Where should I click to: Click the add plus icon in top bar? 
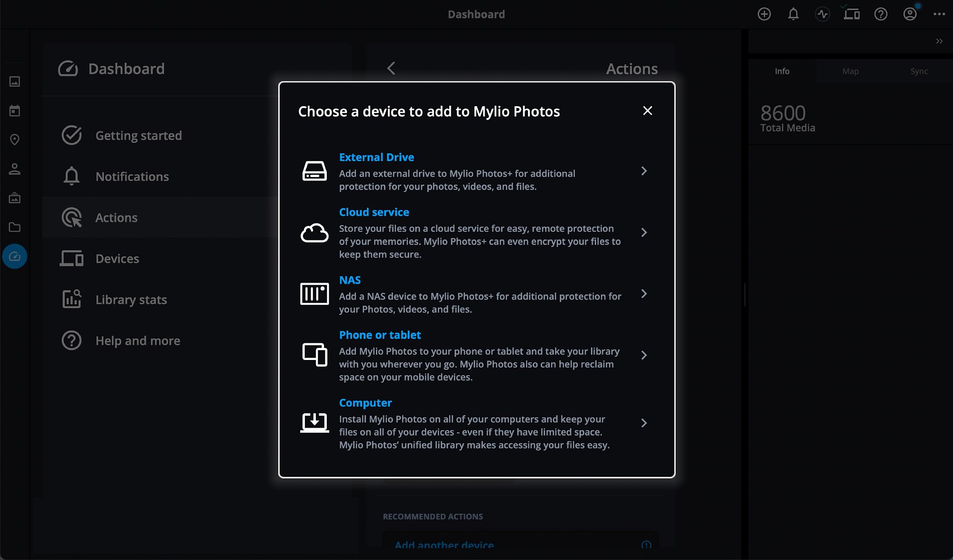click(x=764, y=14)
